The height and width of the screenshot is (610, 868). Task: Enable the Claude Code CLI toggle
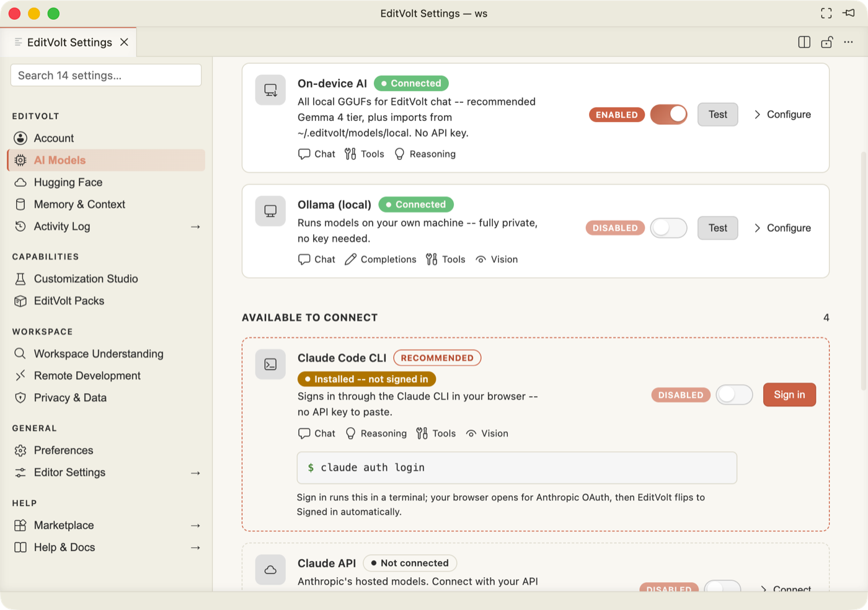point(734,395)
